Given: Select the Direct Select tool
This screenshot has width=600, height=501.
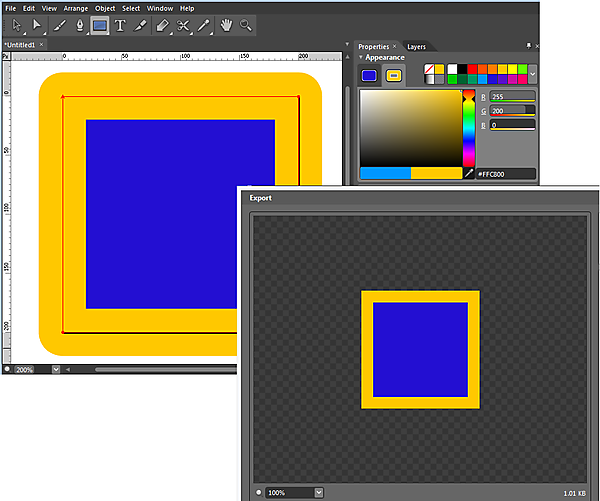Looking at the screenshot, I should tap(38, 25).
